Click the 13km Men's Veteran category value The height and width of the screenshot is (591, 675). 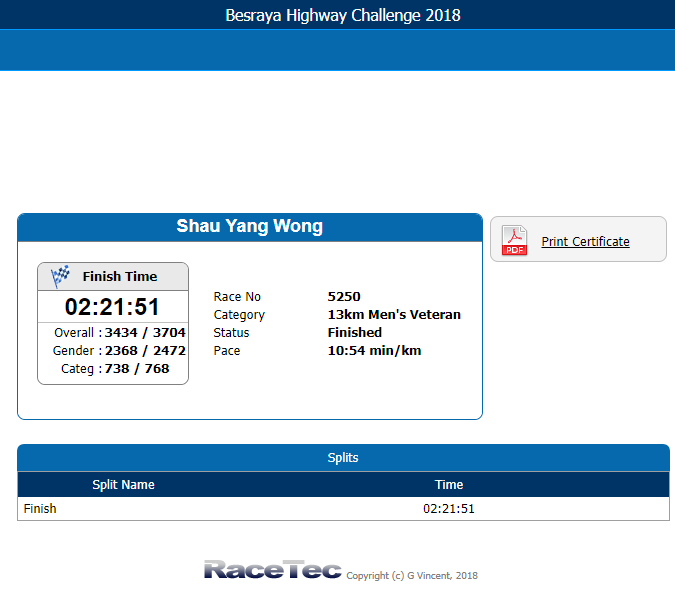point(394,315)
